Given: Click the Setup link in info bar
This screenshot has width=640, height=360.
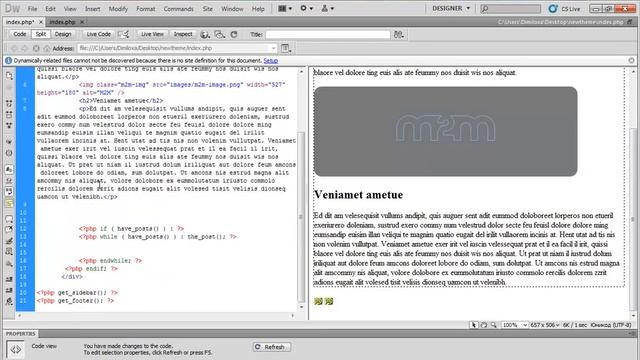Looking at the screenshot, I should tap(271, 60).
